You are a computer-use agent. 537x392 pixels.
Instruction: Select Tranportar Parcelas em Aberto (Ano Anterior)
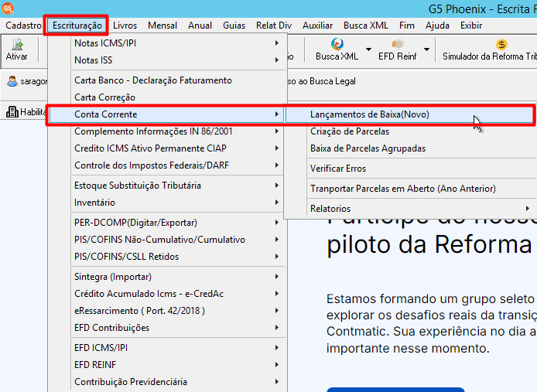(409, 189)
